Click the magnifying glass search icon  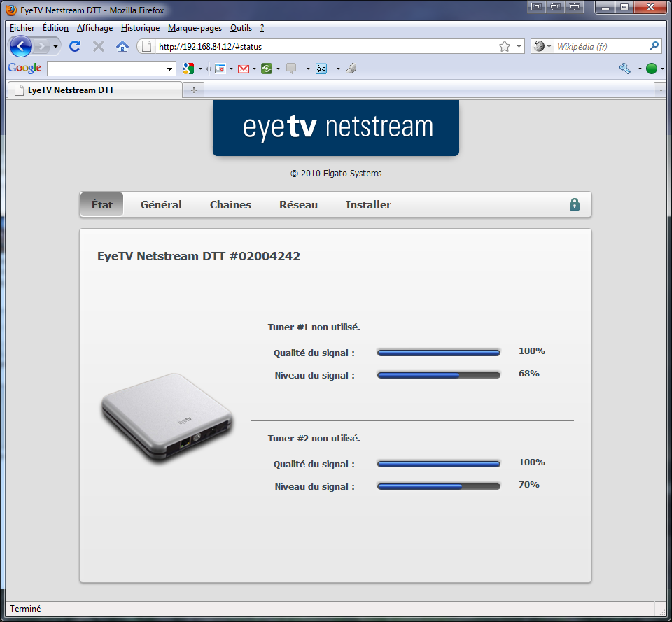[x=654, y=46]
